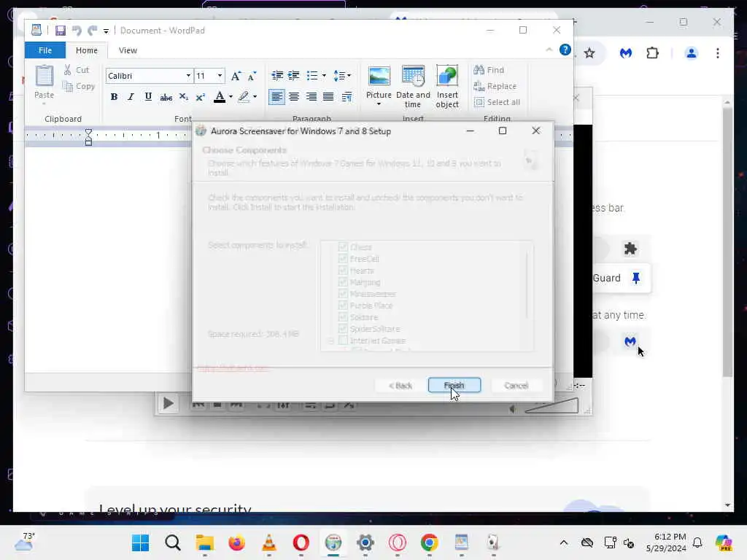Open WordPad Help question mark icon
747x560 pixels.
point(565,50)
